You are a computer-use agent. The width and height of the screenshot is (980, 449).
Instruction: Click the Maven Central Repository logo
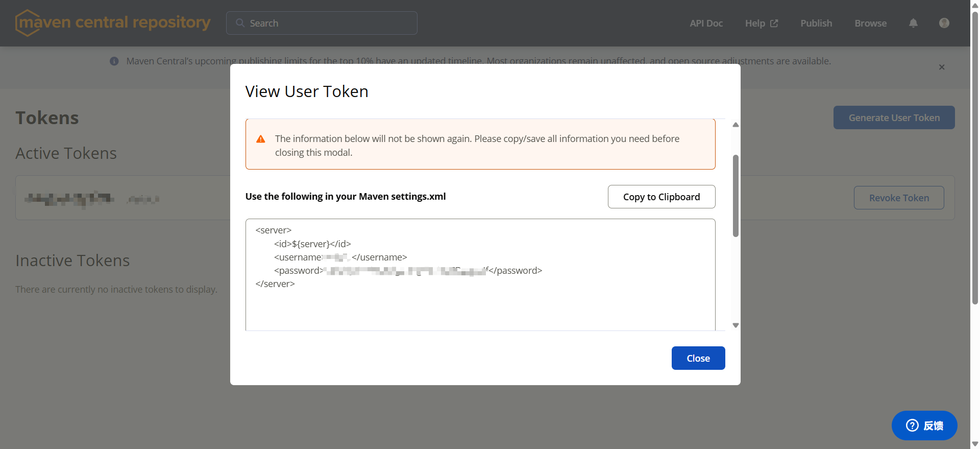113,23
